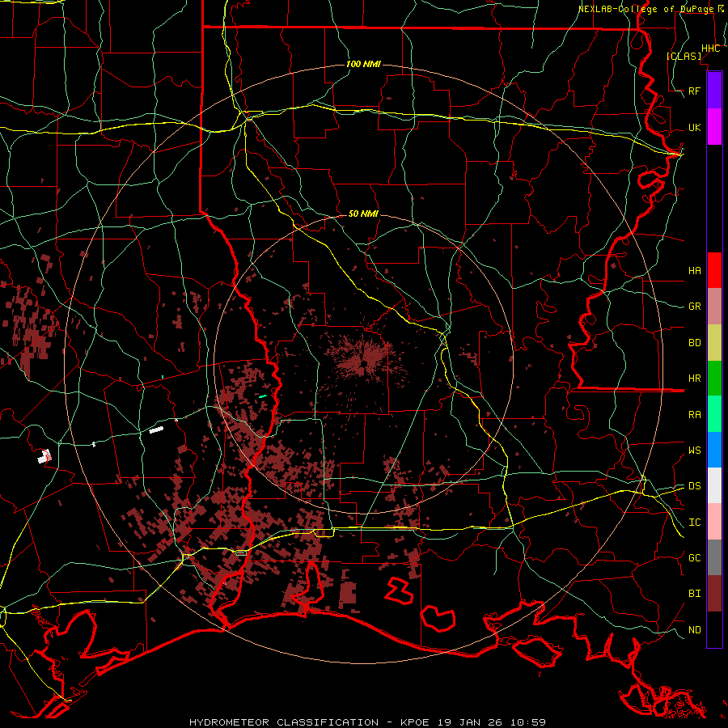Viewport: 728px width, 728px height.
Task: Click the black ND legend swatch
Action: 714,629
